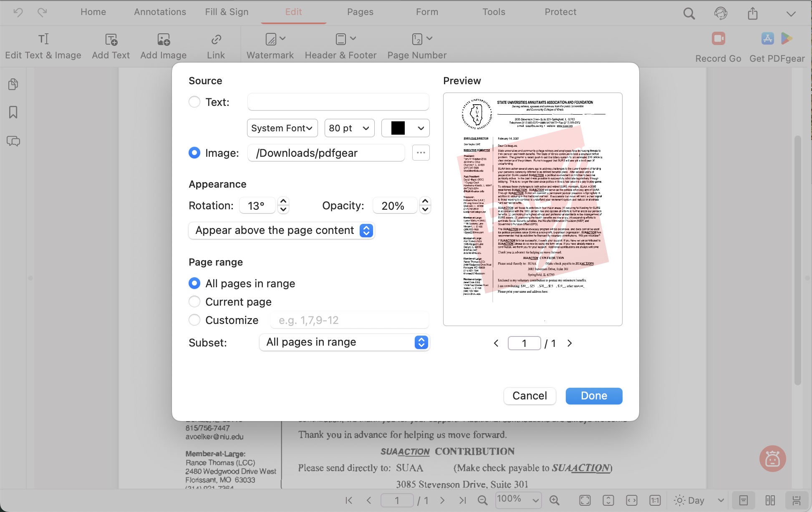
Task: Select the Customize page range option
Action: click(x=194, y=320)
